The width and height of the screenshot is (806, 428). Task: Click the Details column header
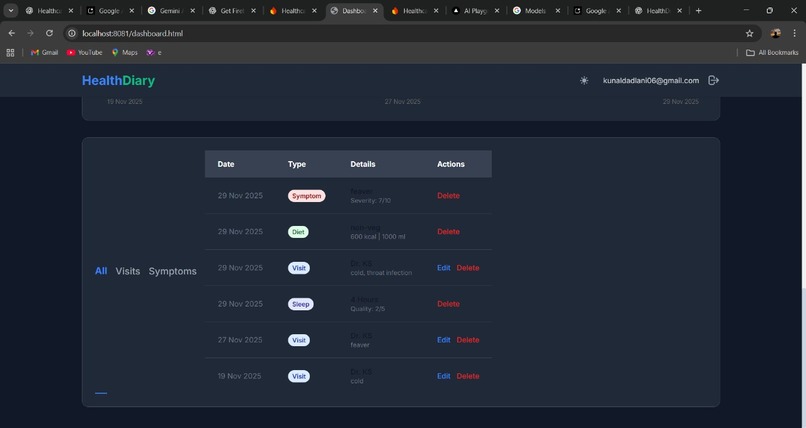click(x=363, y=164)
